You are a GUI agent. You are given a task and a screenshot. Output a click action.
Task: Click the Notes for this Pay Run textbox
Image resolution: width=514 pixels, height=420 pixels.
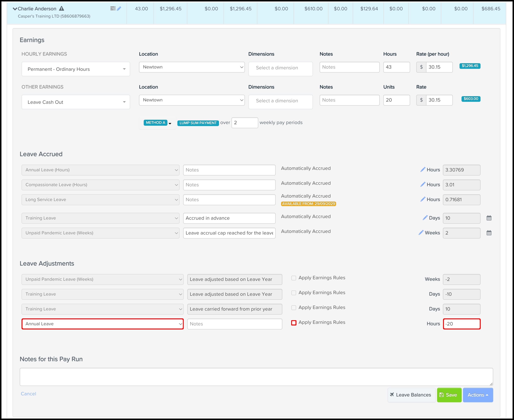coord(256,377)
